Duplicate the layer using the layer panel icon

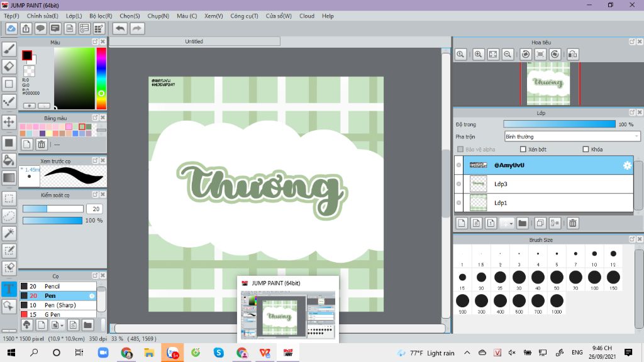[540, 223]
